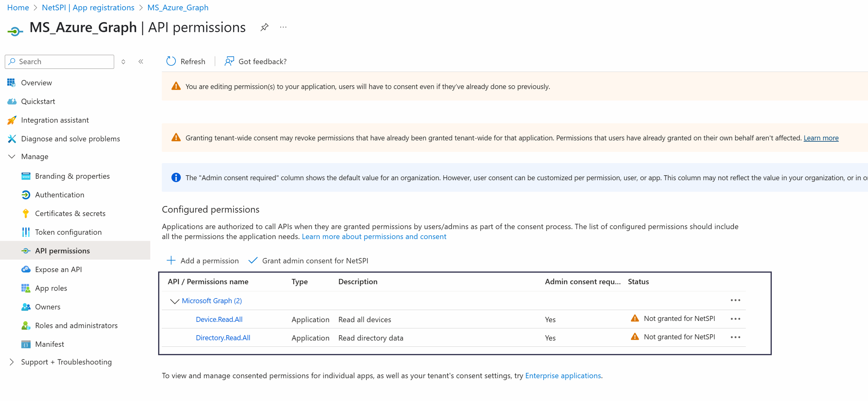Go to Home in the breadcrumb
The image size is (868, 401).
tap(18, 7)
